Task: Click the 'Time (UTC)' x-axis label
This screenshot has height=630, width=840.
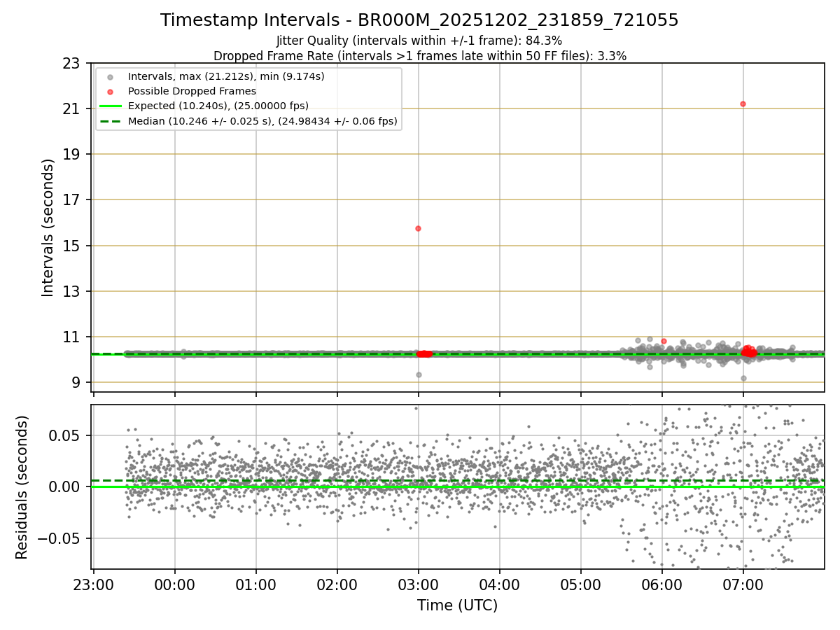Action: (x=458, y=605)
